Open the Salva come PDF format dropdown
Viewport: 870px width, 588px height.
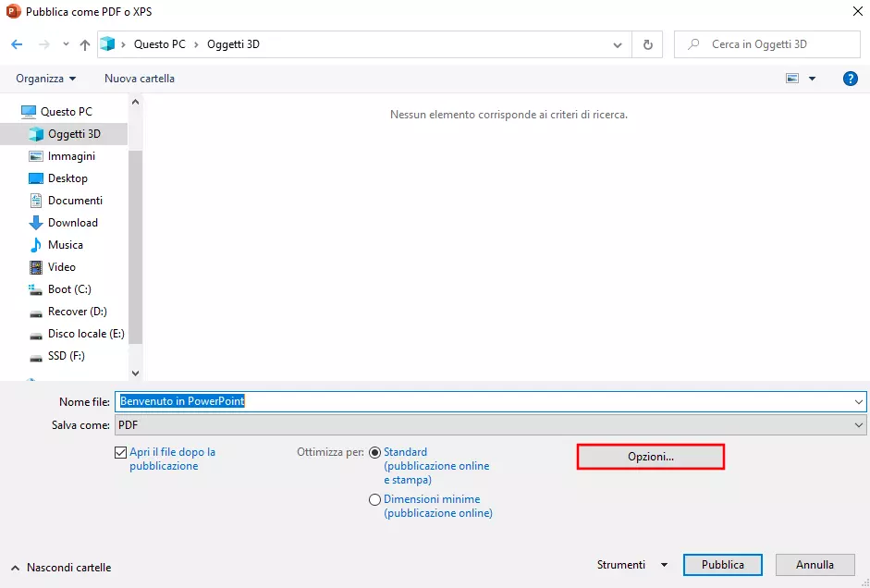coord(491,425)
